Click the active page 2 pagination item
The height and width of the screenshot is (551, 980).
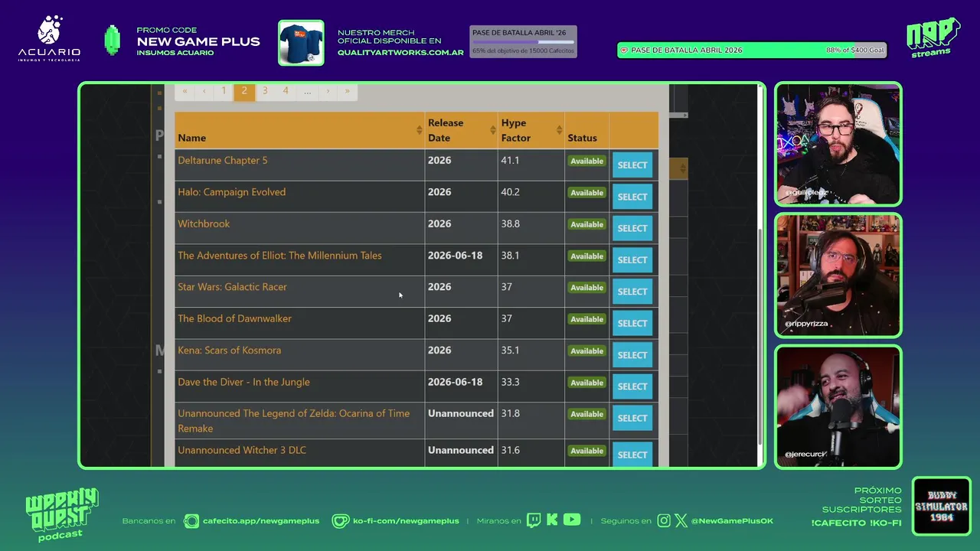(244, 91)
